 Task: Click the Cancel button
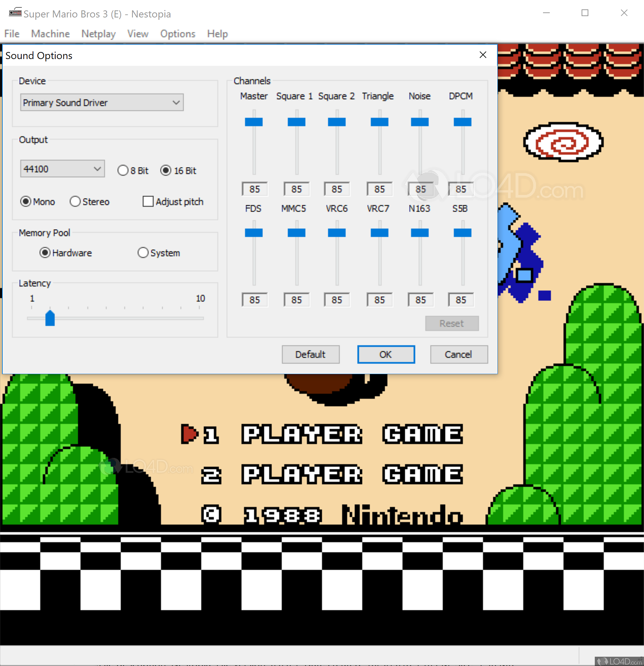click(x=459, y=354)
